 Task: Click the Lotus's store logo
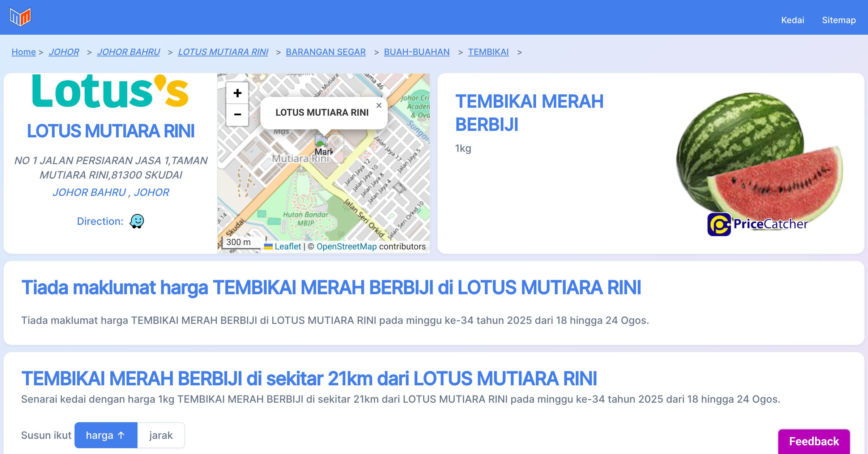[x=110, y=91]
